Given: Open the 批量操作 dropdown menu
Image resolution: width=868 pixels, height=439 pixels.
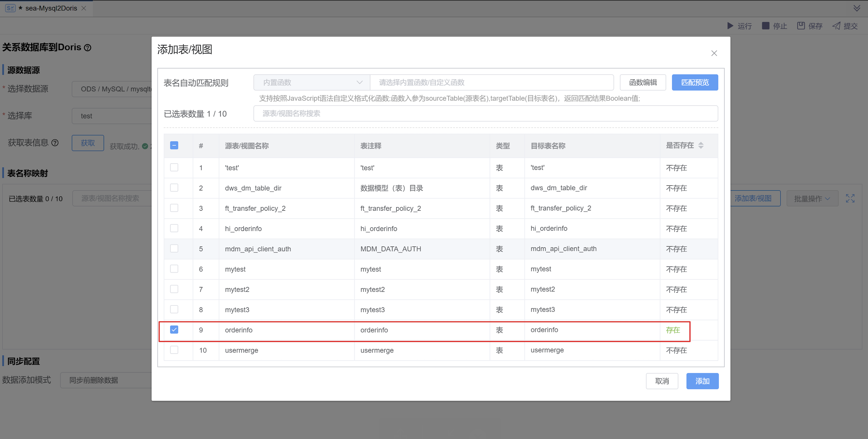Looking at the screenshot, I should 812,199.
